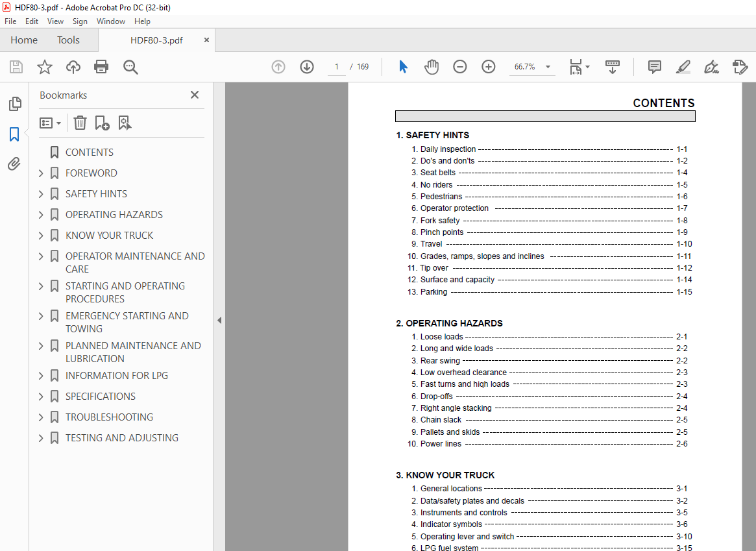Open the Sign document tool
The height and width of the screenshot is (551, 756).
(712, 67)
